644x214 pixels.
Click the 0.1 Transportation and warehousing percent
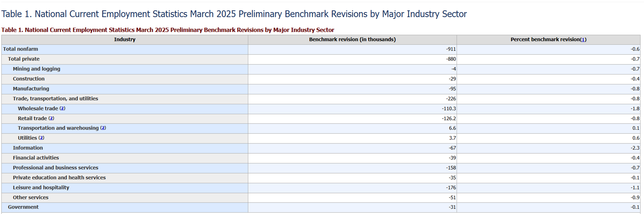click(636, 128)
